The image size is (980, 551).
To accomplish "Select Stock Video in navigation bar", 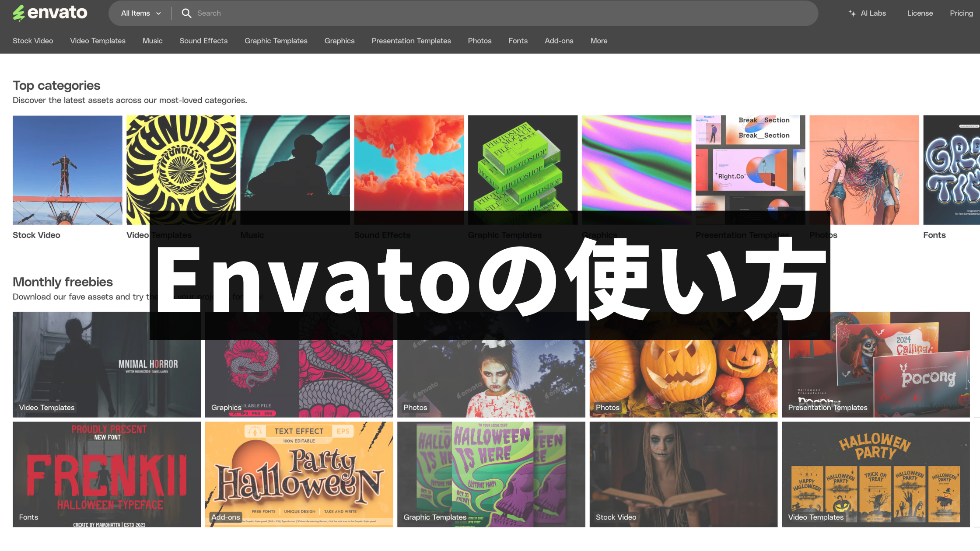I will pos(33,41).
